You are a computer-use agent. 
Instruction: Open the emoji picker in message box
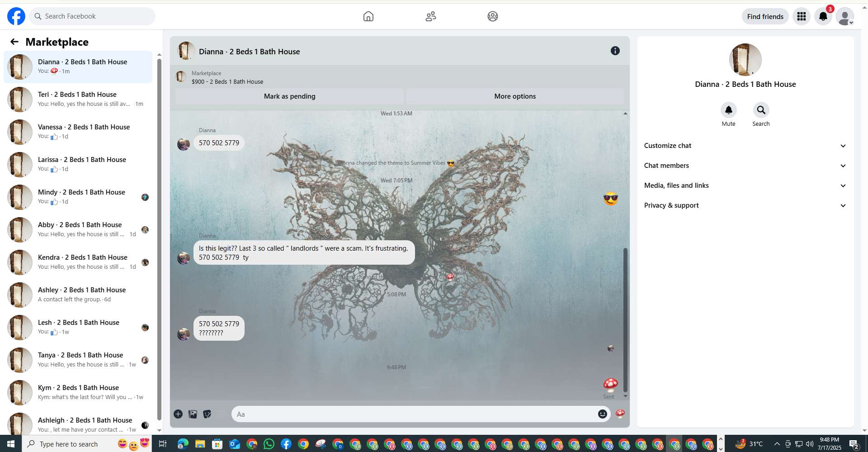tap(603, 414)
